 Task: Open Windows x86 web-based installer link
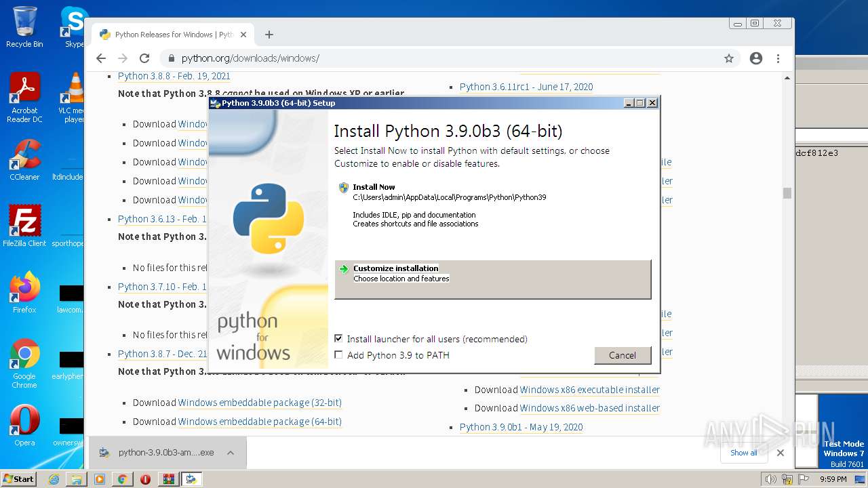[590, 408]
